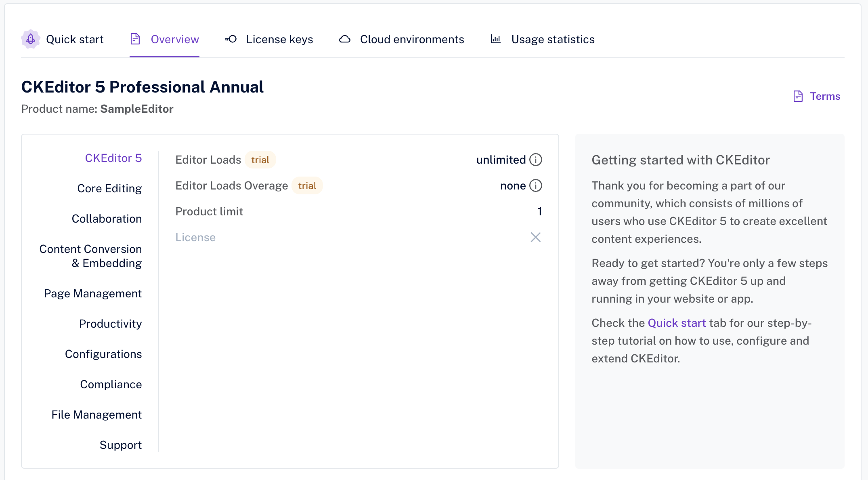Click info icon next to unlimited

[536, 160]
